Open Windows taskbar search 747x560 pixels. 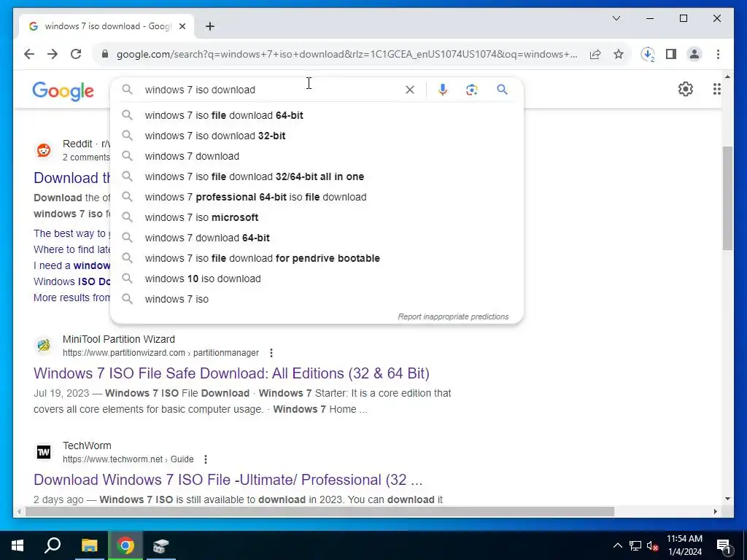point(53,545)
